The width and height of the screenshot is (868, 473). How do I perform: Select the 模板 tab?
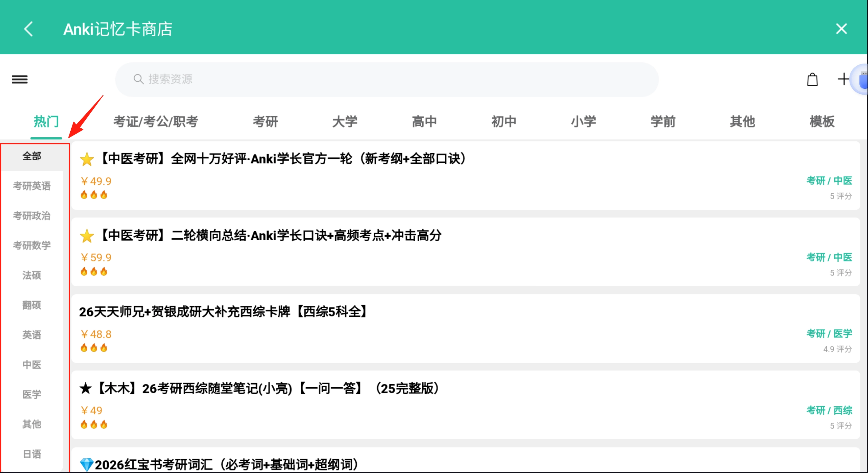pos(822,122)
